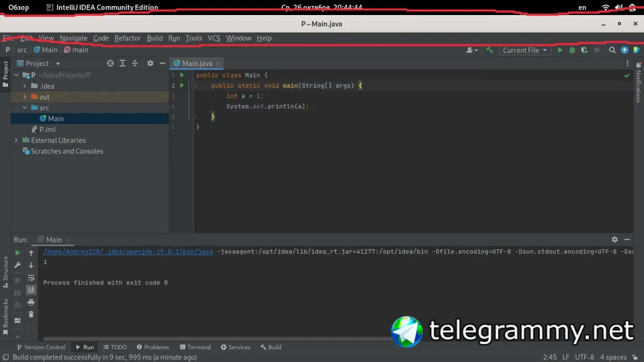Open the colorful Code With Me icon
Image resolution: width=644 pixels, height=362 pixels.
coord(636,50)
